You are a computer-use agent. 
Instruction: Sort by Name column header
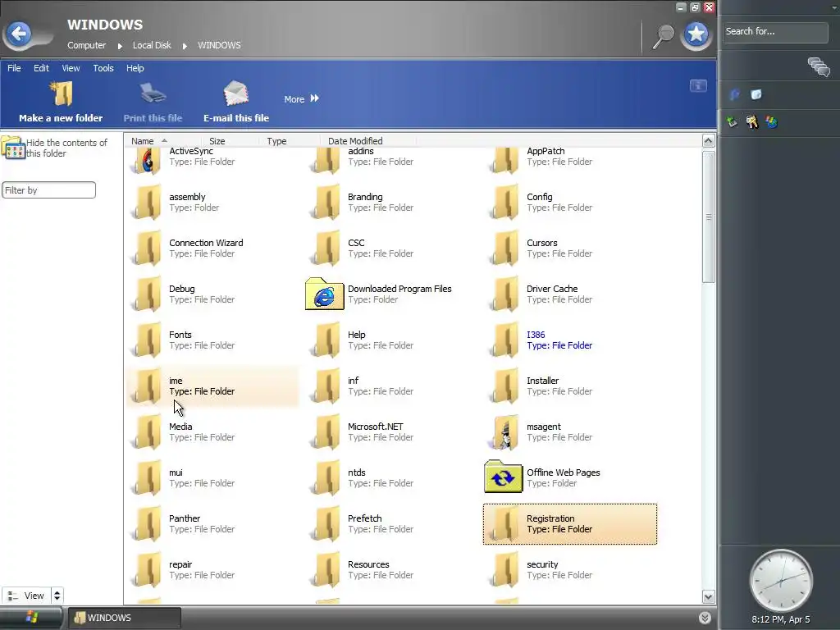click(143, 141)
